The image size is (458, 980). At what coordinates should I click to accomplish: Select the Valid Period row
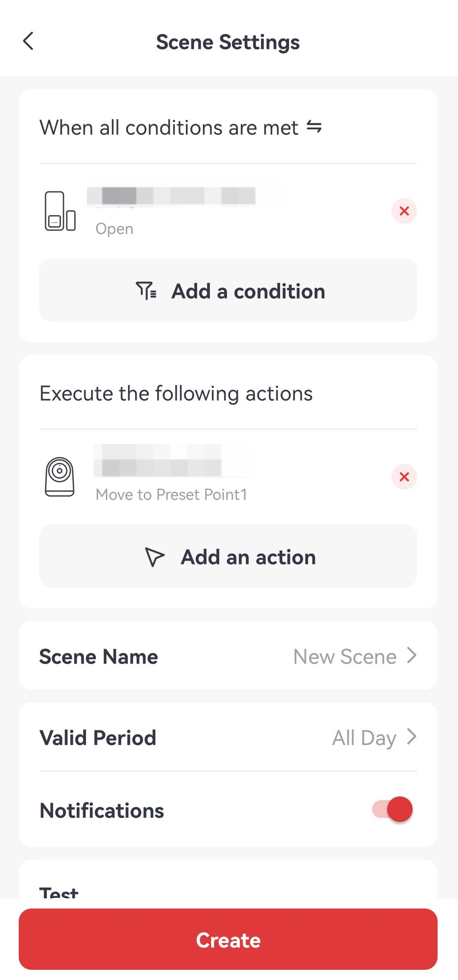[x=228, y=737]
